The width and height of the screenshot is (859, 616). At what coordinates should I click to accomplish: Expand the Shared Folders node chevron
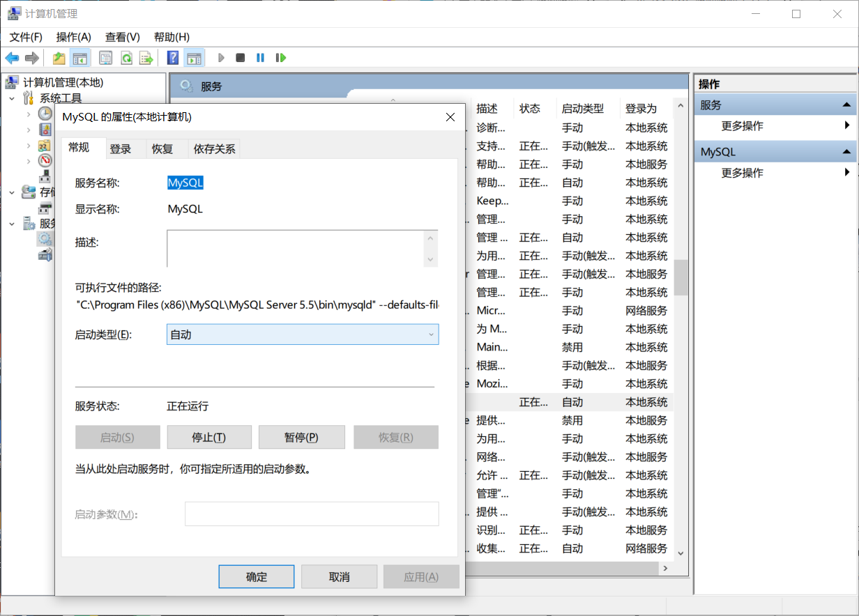[x=29, y=146]
